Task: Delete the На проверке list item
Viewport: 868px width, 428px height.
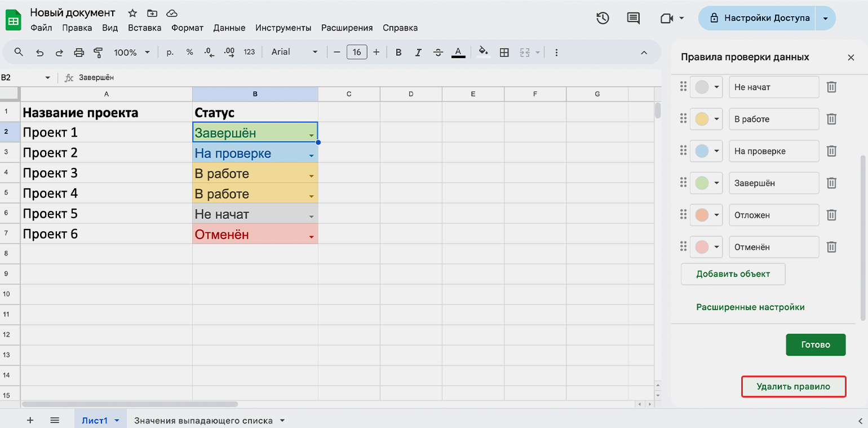Action: 831,151
